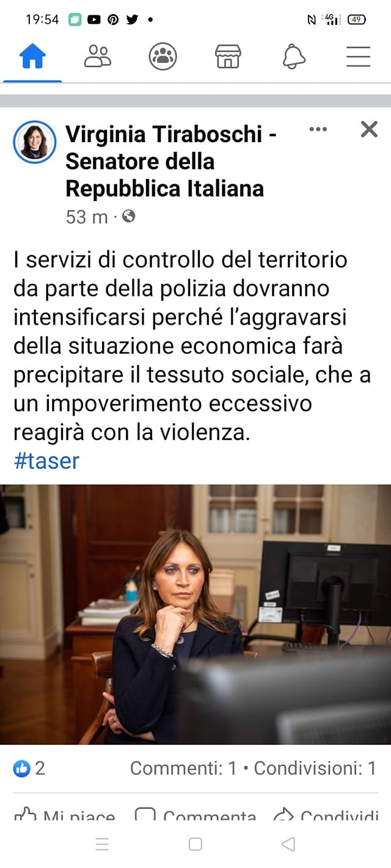Open the three-dot post options menu

(x=318, y=129)
